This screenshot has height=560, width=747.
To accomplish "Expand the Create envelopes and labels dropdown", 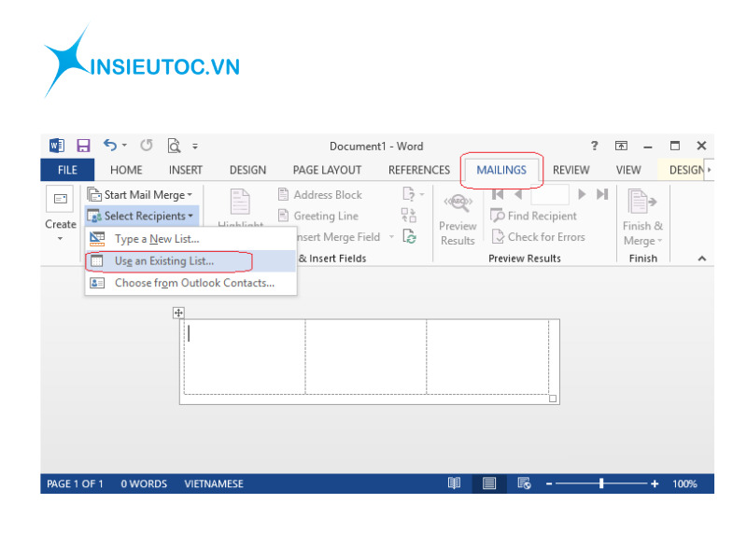I will coord(61,225).
